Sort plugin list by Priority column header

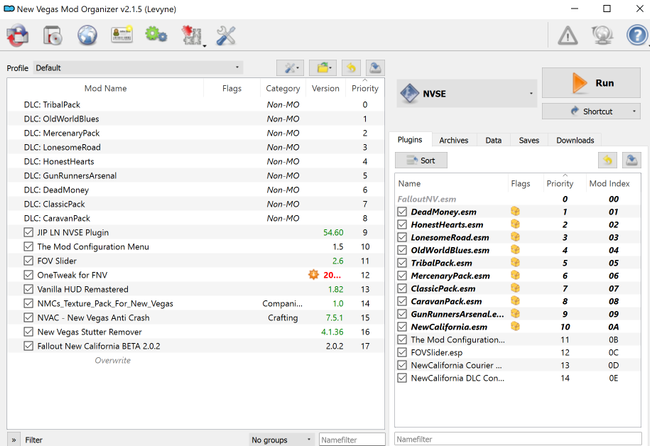point(560,183)
